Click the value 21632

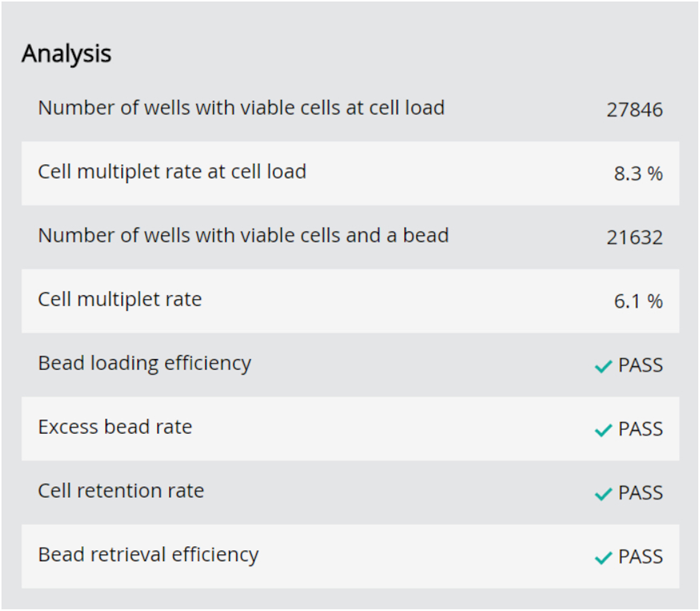634,238
